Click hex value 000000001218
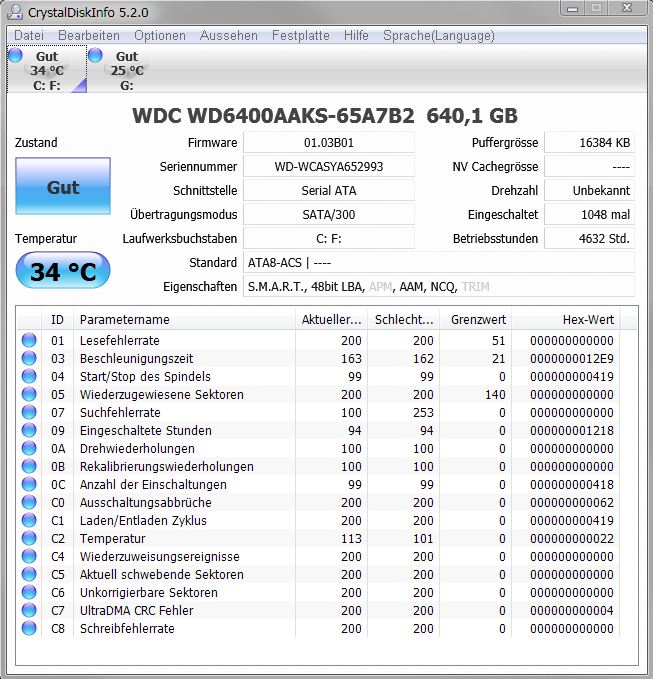The height and width of the screenshot is (679, 653). click(x=572, y=430)
